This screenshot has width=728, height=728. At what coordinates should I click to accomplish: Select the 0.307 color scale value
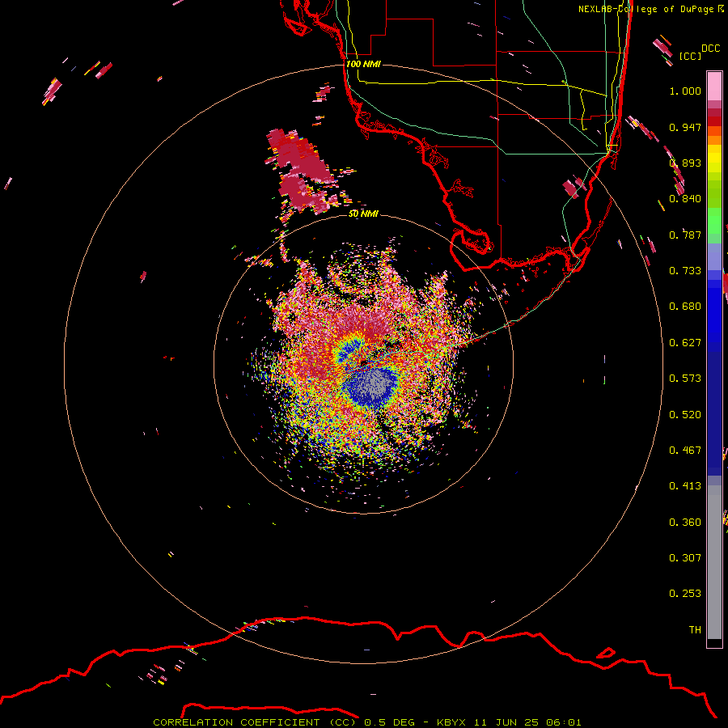685,558
